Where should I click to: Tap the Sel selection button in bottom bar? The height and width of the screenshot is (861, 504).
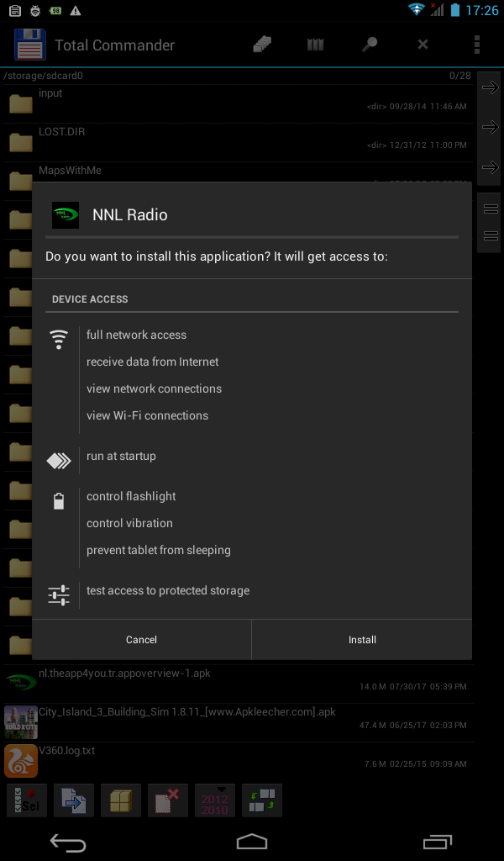(x=26, y=800)
